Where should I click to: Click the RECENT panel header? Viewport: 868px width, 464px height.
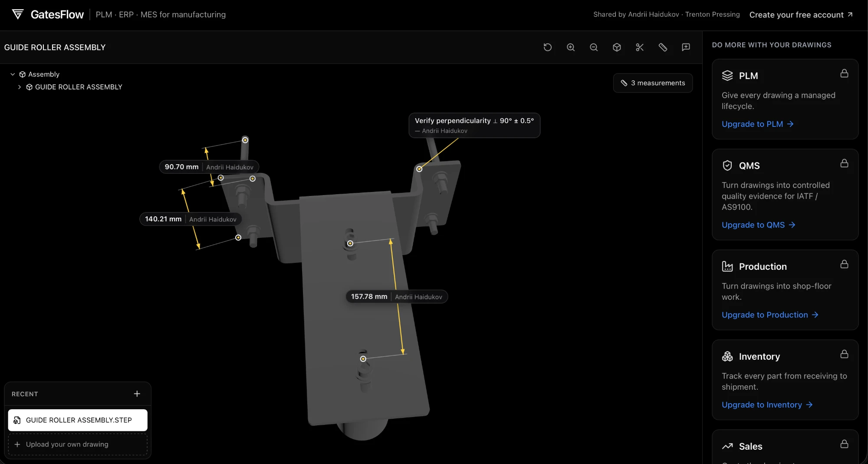tap(25, 394)
